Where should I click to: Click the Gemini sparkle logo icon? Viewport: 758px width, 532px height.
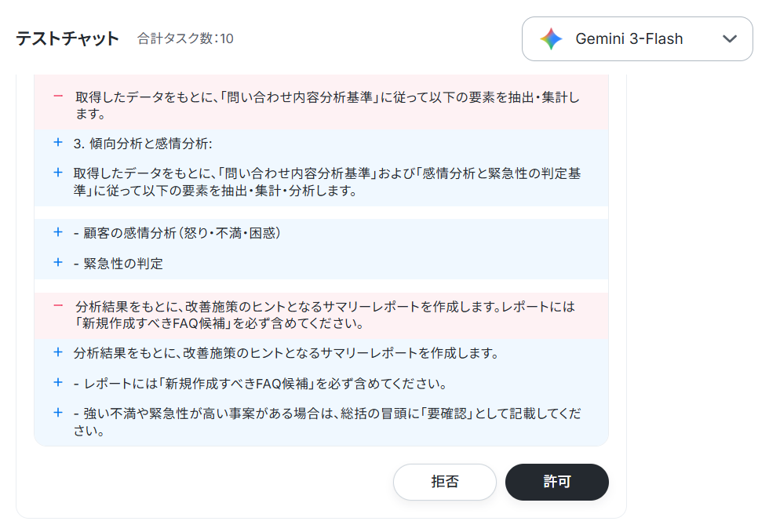[551, 39]
